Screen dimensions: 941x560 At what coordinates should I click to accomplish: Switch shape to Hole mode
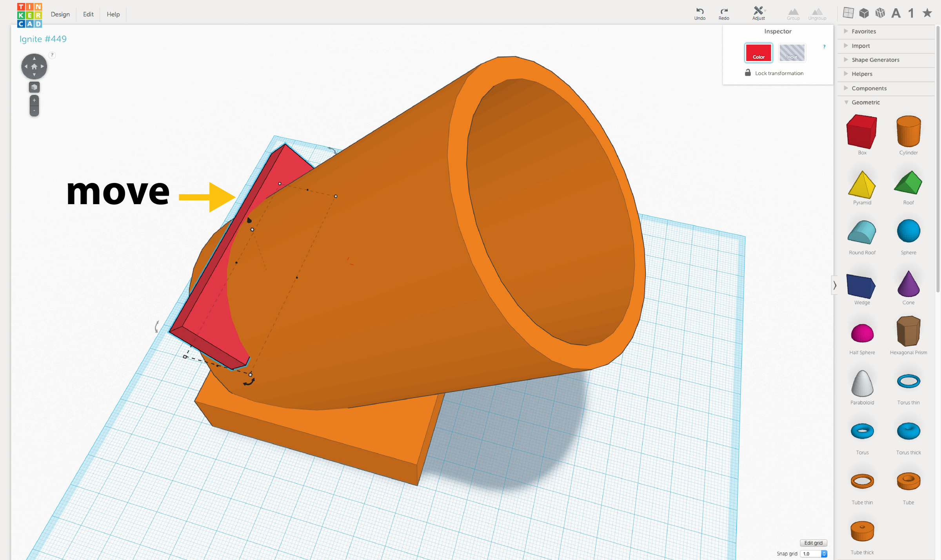[792, 53]
